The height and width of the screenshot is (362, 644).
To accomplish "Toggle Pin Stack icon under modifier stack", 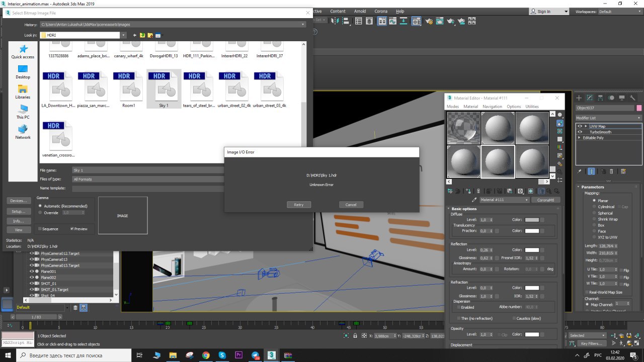I will click(x=579, y=171).
